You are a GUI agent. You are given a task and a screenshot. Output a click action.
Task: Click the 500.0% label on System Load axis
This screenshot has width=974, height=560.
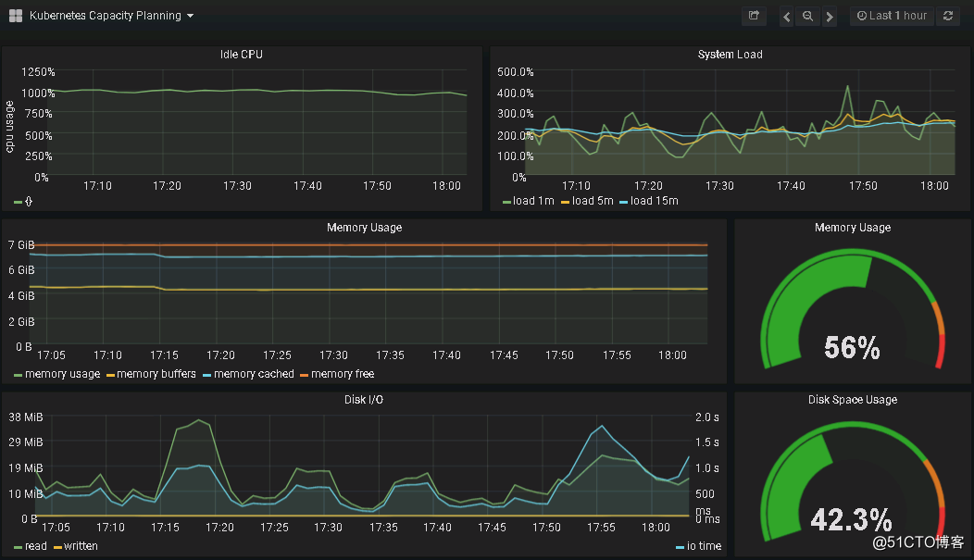click(x=515, y=72)
